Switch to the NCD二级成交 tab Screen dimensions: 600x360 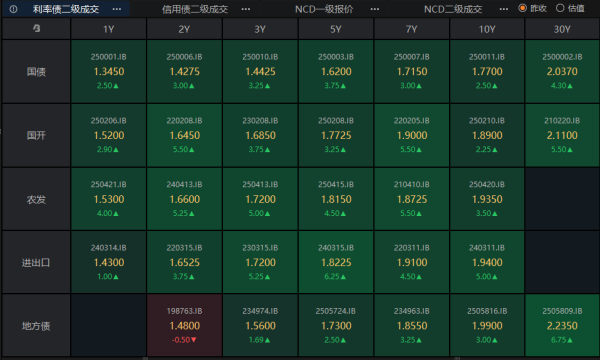453,9
